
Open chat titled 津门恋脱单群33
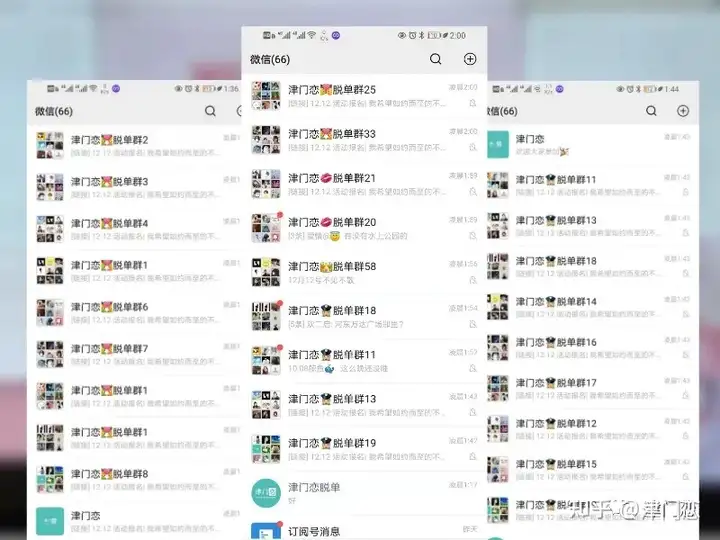(332, 134)
